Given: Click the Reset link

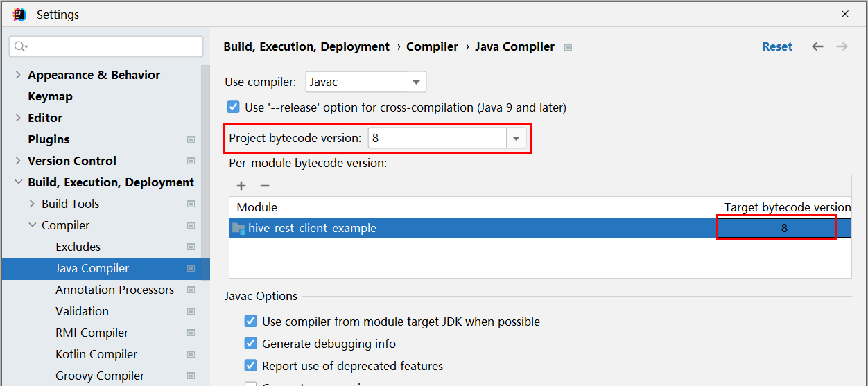Looking at the screenshot, I should click(777, 46).
